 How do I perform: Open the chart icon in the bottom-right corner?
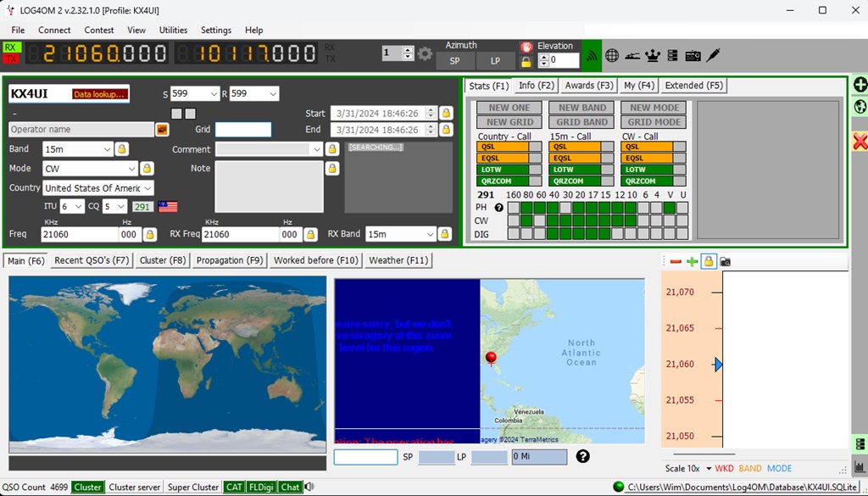click(x=860, y=466)
